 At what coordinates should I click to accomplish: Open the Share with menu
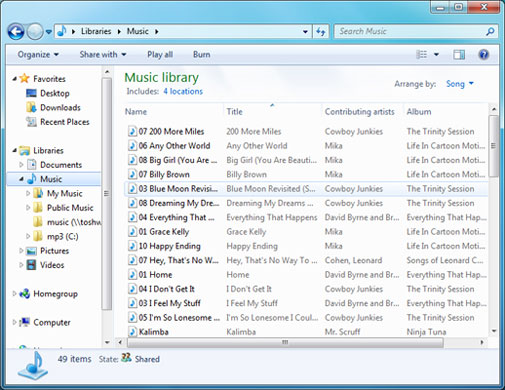(x=103, y=54)
